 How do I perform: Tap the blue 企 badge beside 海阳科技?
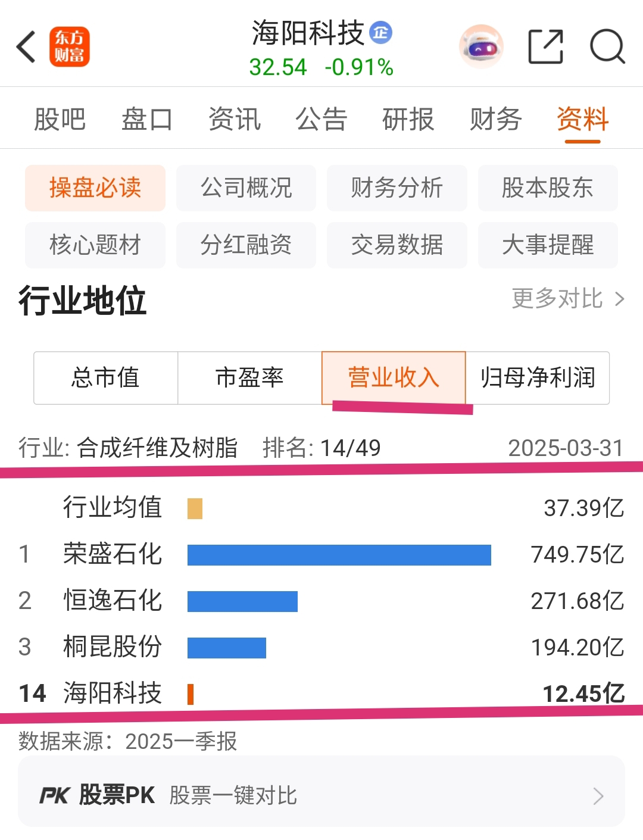pyautogui.click(x=380, y=32)
